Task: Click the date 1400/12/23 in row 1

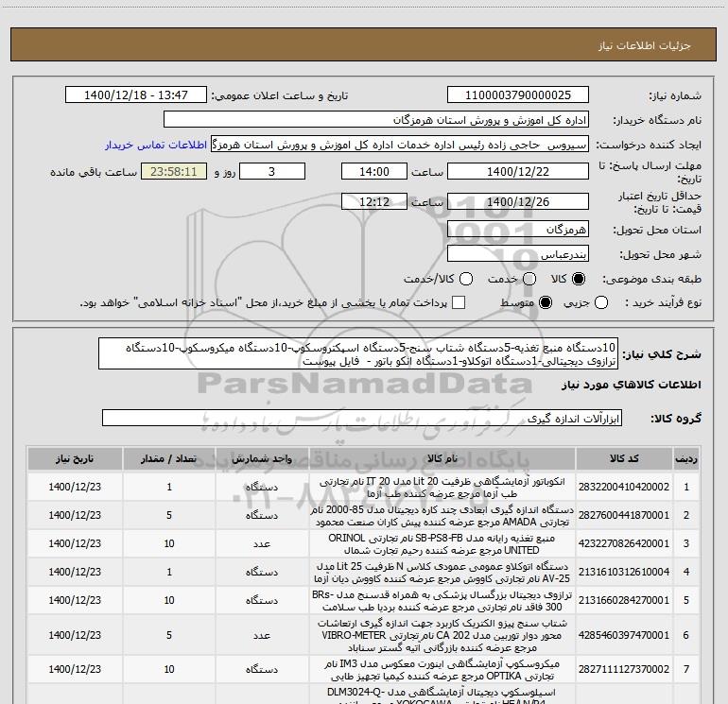Action: tap(75, 487)
